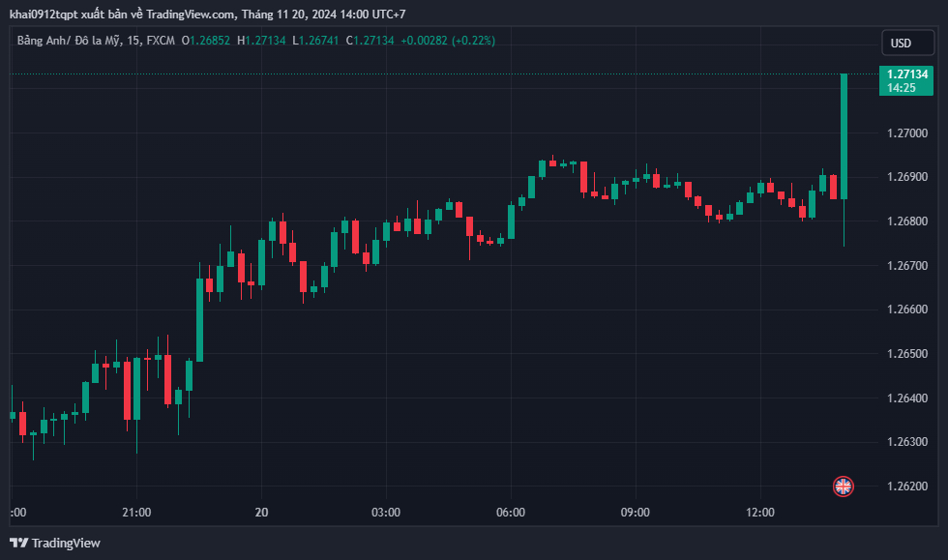Click the date label 20 on time axis
948x560 pixels.
click(261, 513)
